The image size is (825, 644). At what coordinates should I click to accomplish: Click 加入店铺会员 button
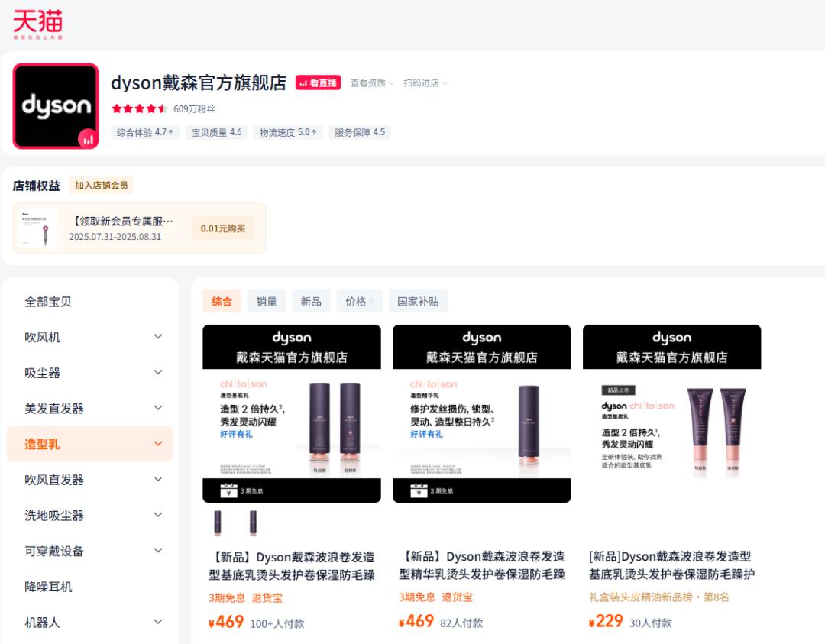102,186
